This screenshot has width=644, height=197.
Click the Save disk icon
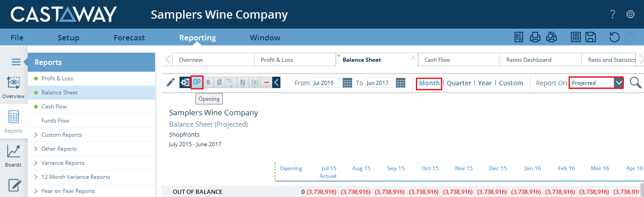[x=590, y=38]
